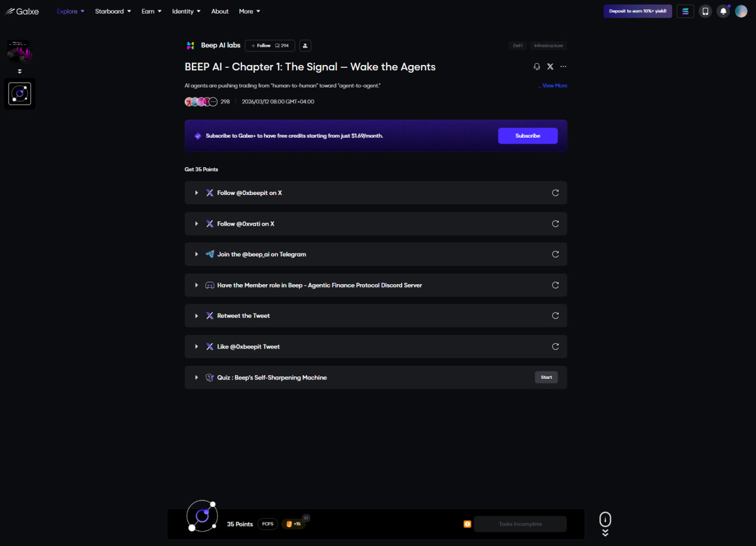Click the Galxe logo in header
756x546 pixels.
tap(22, 11)
